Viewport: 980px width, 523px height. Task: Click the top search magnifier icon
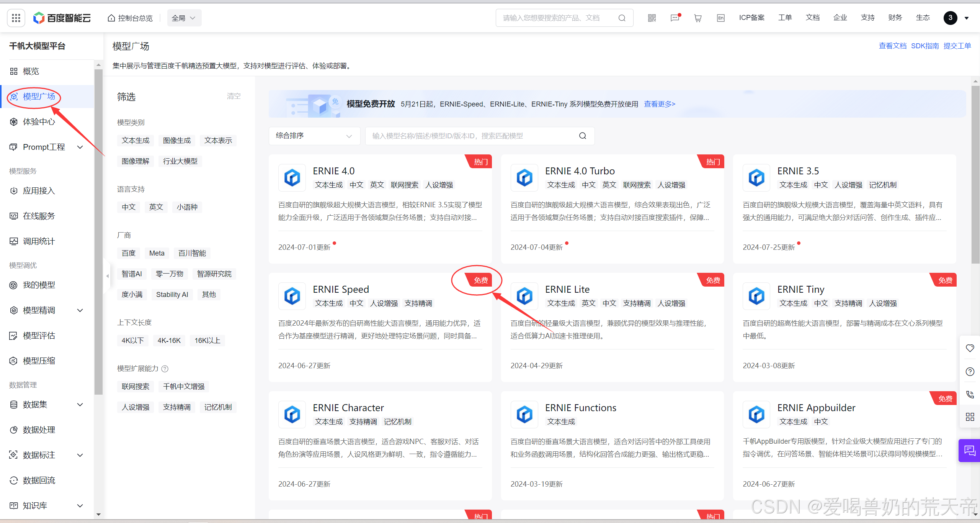[x=622, y=18]
